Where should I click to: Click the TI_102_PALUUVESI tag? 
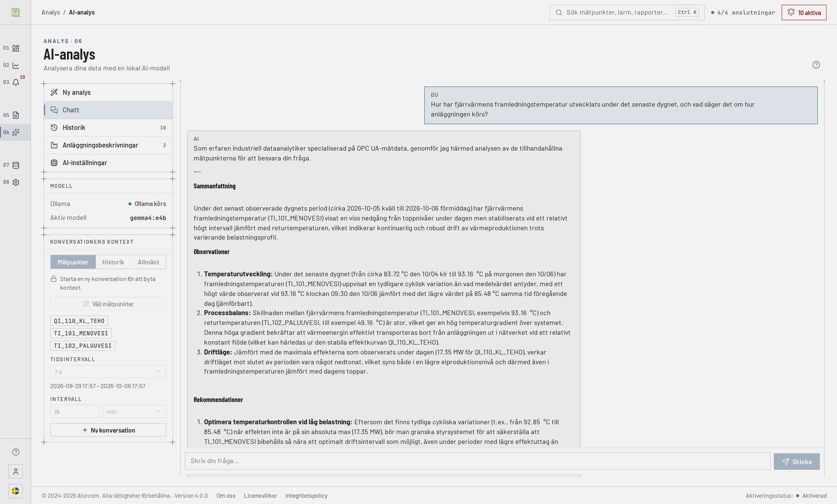click(x=82, y=346)
